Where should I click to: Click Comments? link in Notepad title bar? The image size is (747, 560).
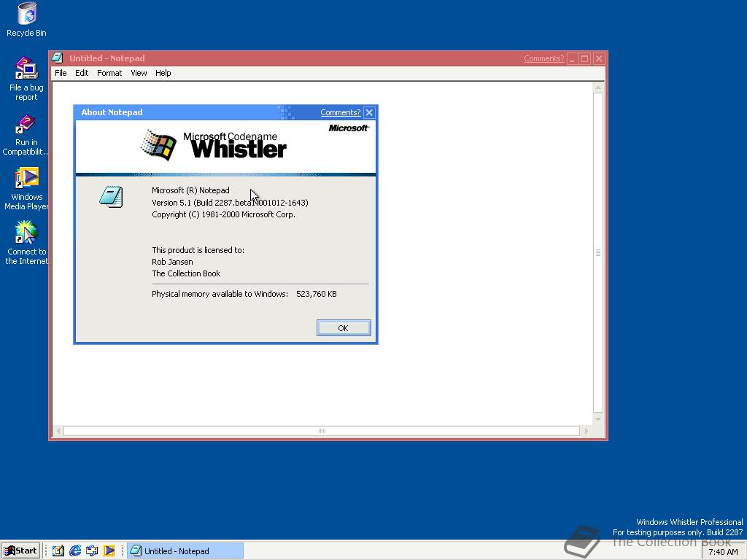pos(543,58)
